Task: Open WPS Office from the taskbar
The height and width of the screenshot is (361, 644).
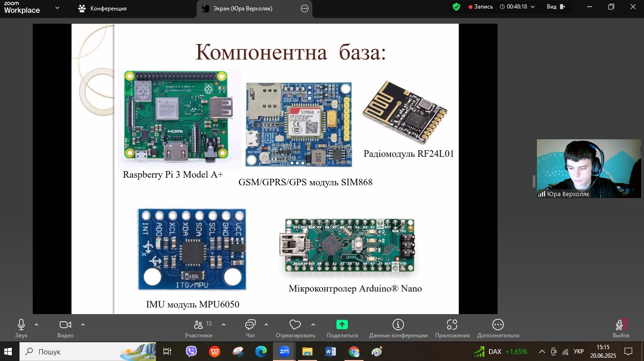Action: [215, 352]
